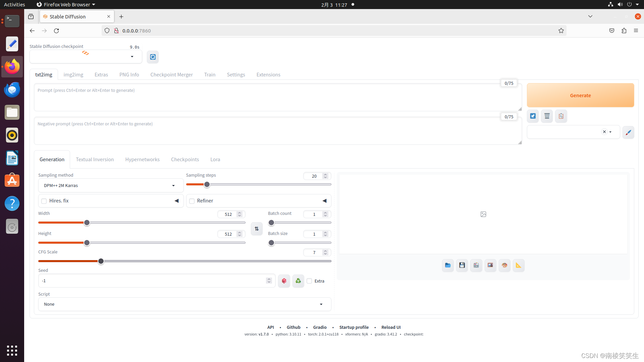Send image to extras ruler icon
Image resolution: width=644 pixels, height=362 pixels.
518,265
